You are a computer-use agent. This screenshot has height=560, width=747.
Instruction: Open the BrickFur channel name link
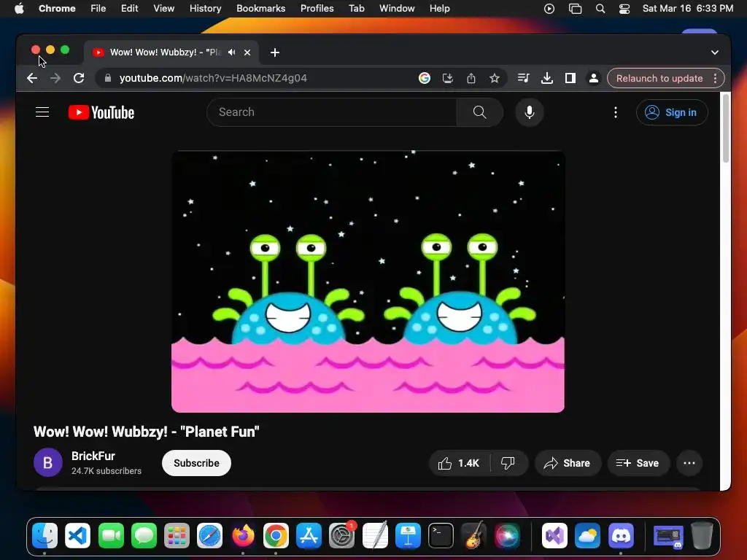click(x=93, y=456)
